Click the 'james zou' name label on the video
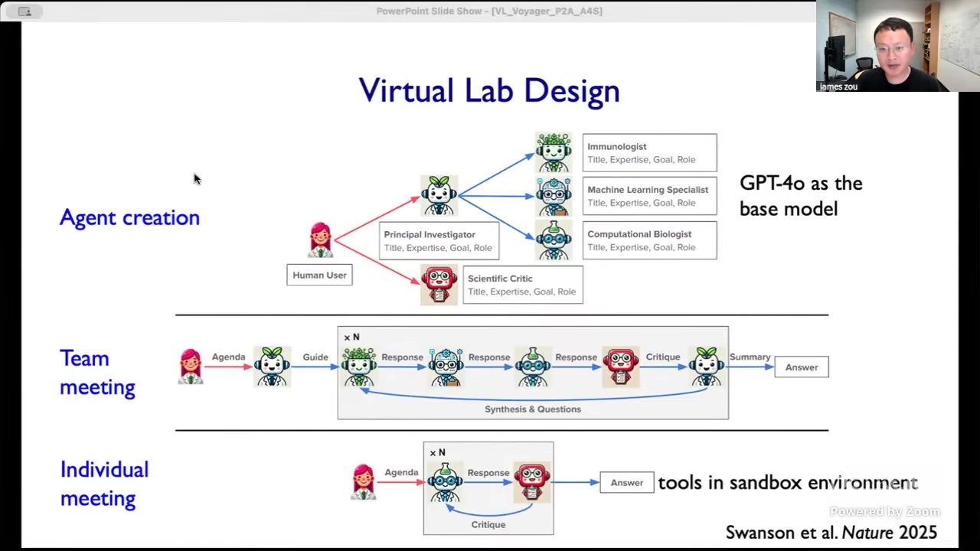This screenshot has height=551, width=980. click(838, 86)
